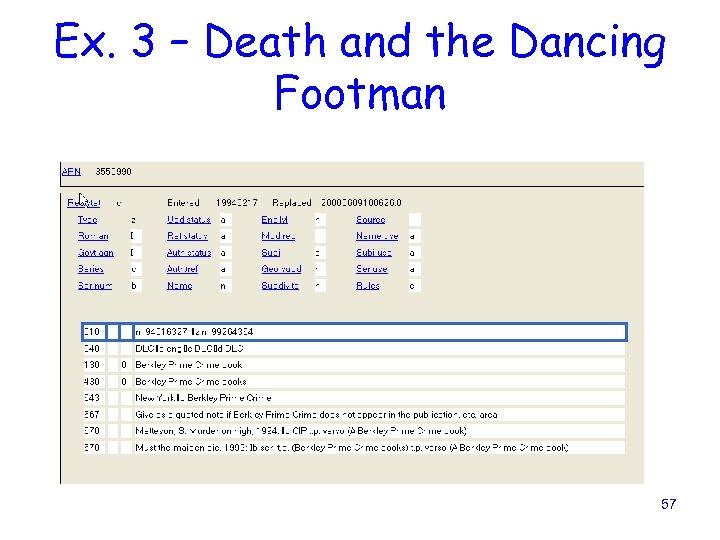Screen dimensions: 720x540
Task: Click the Subj use label link
Action: (x=374, y=253)
